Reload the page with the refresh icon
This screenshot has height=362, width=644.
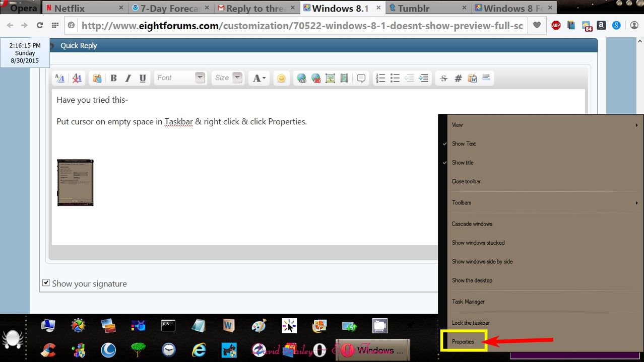(x=40, y=25)
